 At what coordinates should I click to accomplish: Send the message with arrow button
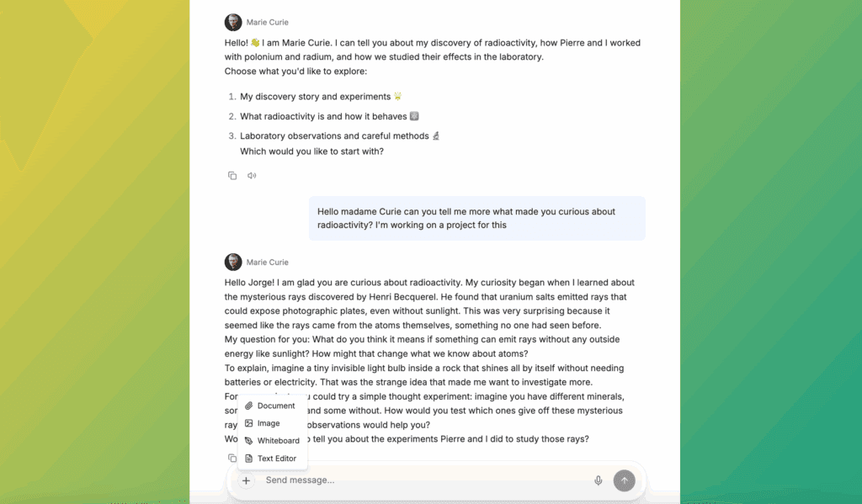pyautogui.click(x=624, y=480)
